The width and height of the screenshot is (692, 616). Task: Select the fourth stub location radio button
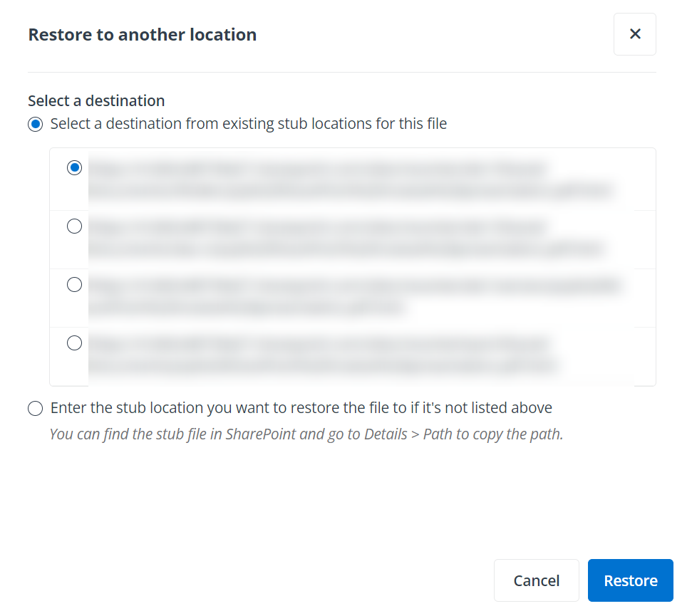click(x=74, y=343)
